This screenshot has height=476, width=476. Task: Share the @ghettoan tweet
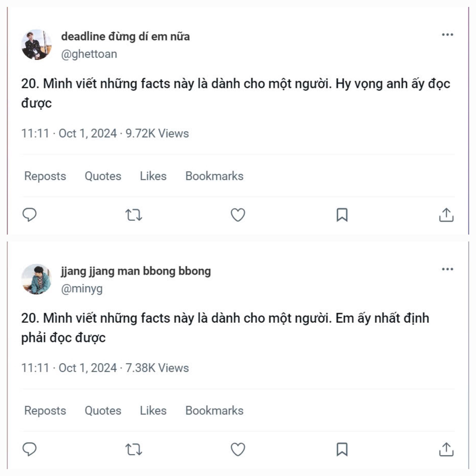point(446,215)
